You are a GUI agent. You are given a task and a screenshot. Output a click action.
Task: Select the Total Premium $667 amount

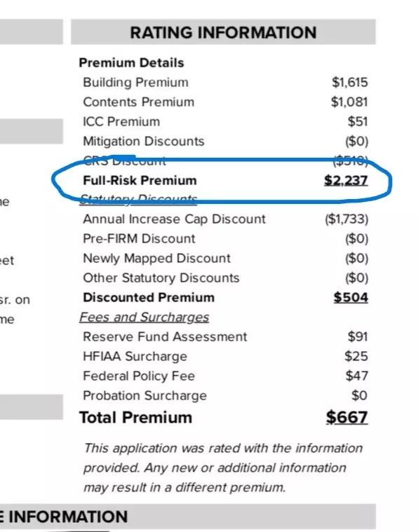tap(346, 417)
